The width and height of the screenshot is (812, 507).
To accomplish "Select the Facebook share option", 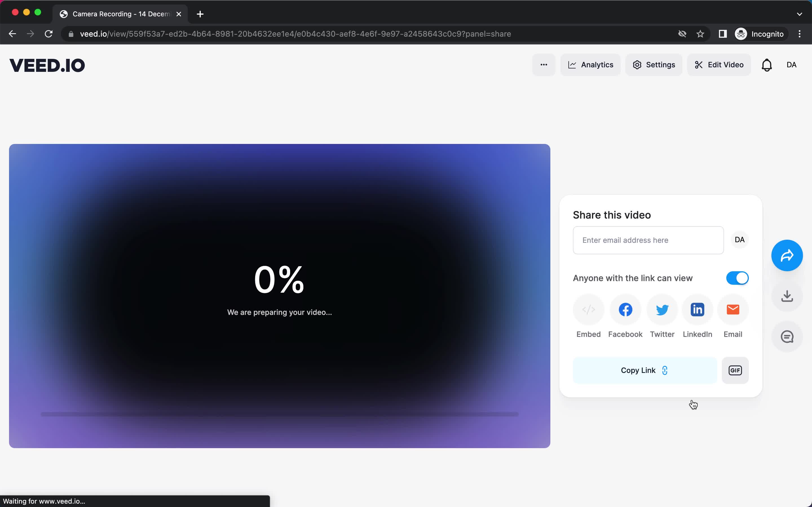I will coord(625,310).
